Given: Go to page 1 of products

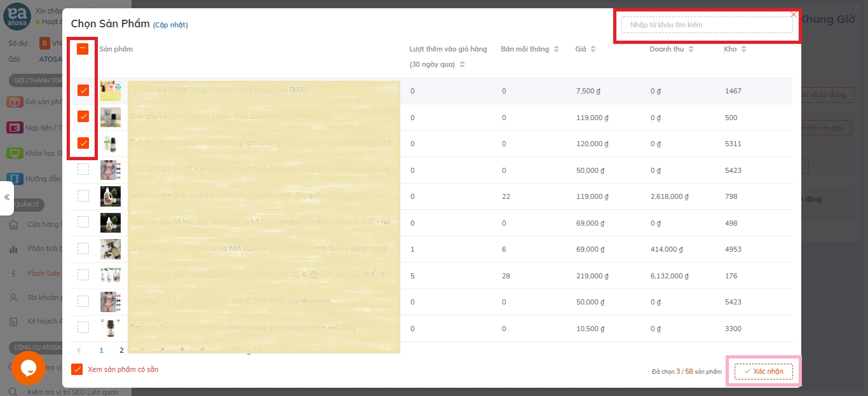Looking at the screenshot, I should pyautogui.click(x=101, y=350).
